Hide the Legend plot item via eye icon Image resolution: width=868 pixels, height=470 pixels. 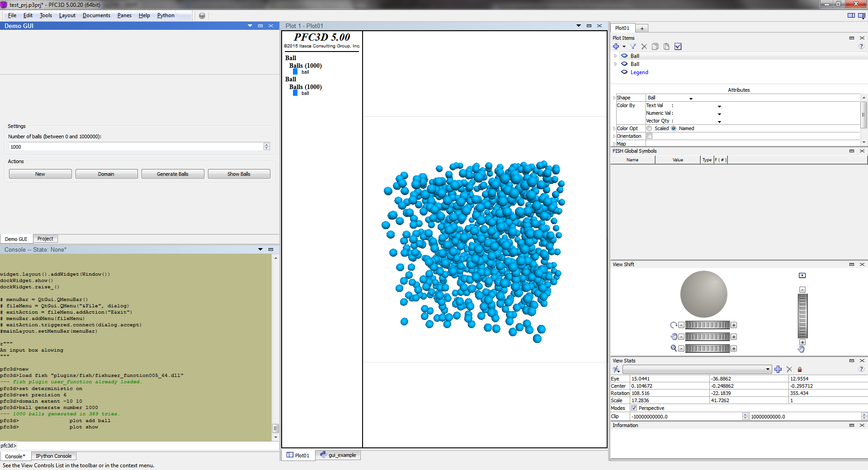(x=624, y=72)
